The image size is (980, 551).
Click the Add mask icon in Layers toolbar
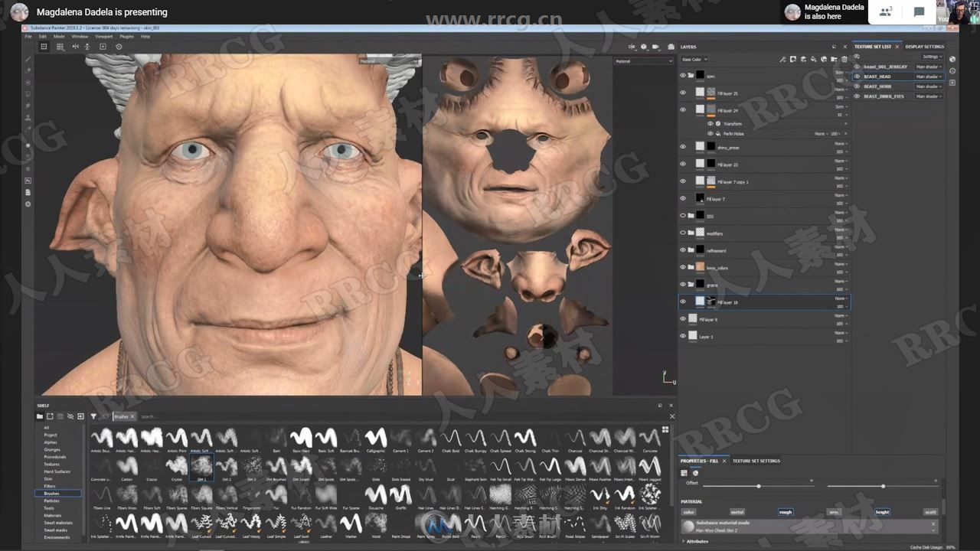(x=793, y=60)
